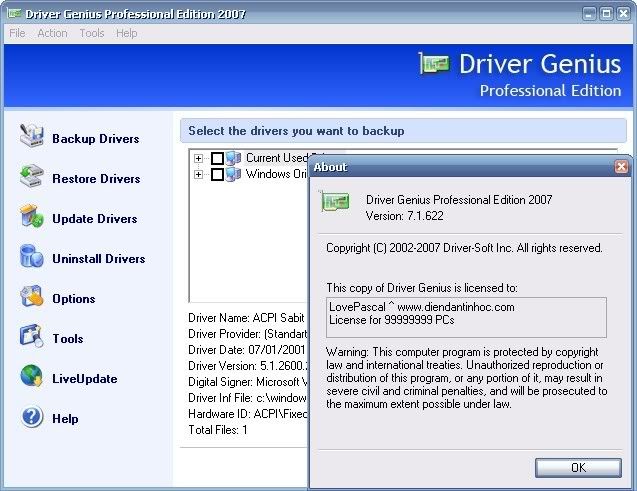The image size is (637, 491).
Task: Click 'Driver Version: 5.1.2600' text
Action: [248, 366]
